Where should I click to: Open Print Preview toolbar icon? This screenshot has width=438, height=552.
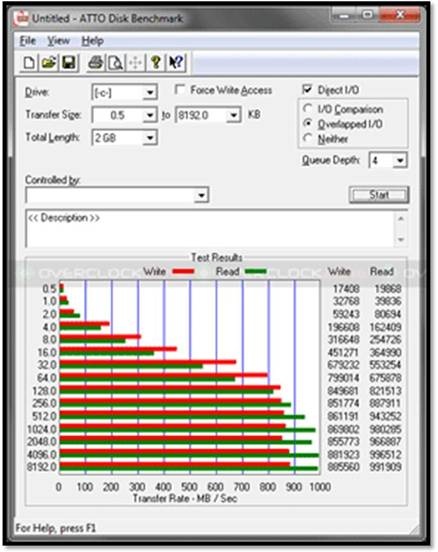pyautogui.click(x=115, y=63)
